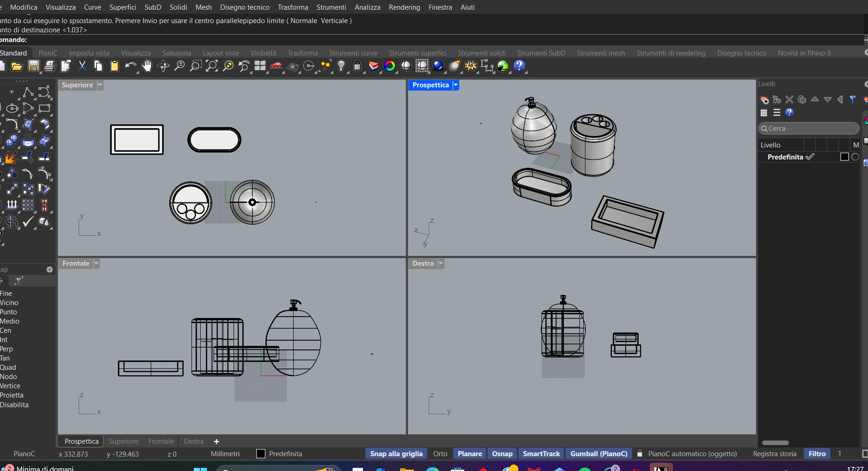Click the new layer icon
Viewport: 868px width, 471px height.
[764, 100]
